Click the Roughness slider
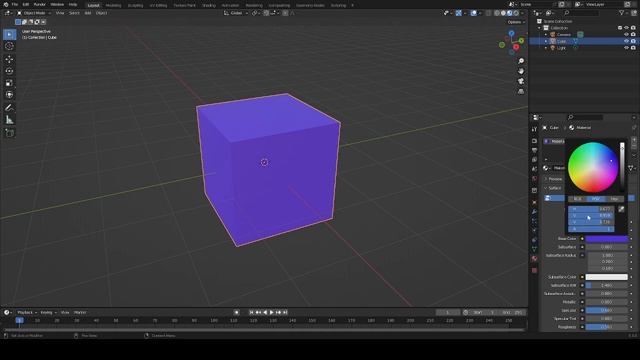The height and width of the screenshot is (360, 640). coord(607,327)
